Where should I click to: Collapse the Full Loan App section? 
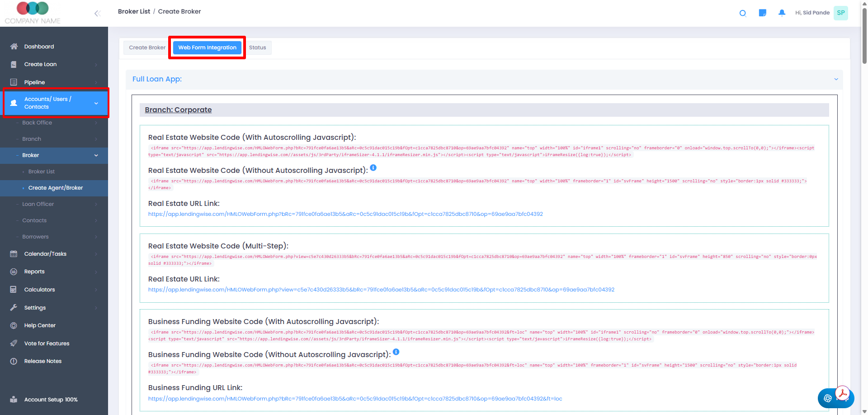(x=836, y=79)
